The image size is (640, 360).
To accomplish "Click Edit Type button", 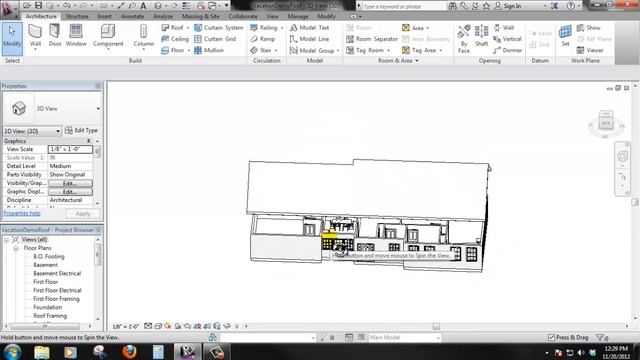I will pos(82,130).
